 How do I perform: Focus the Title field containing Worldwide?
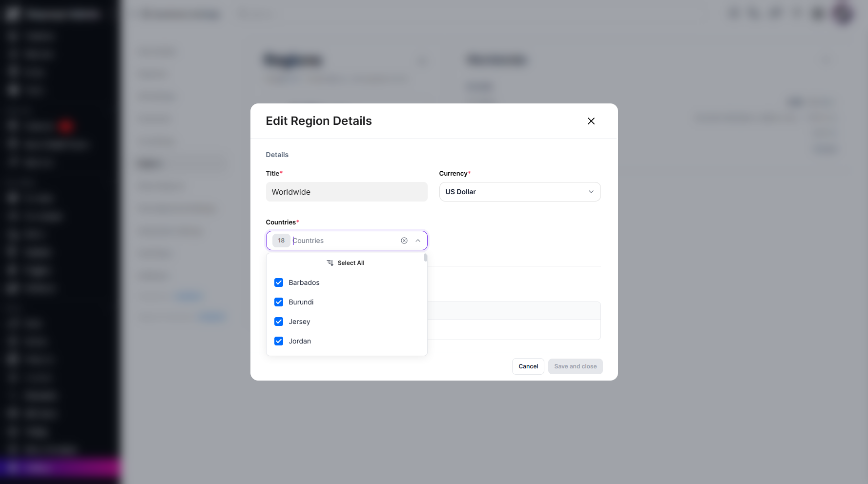(347, 192)
